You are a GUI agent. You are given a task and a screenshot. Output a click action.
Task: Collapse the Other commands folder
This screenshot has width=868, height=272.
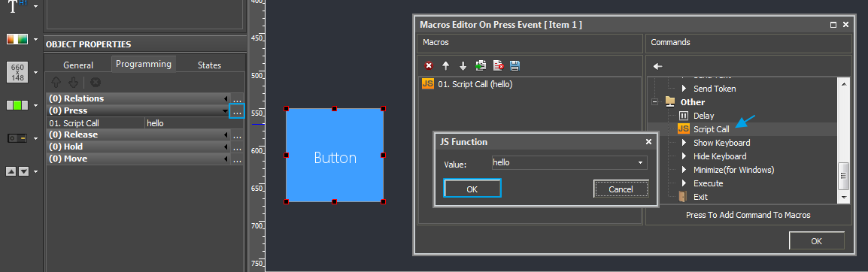pyautogui.click(x=654, y=102)
